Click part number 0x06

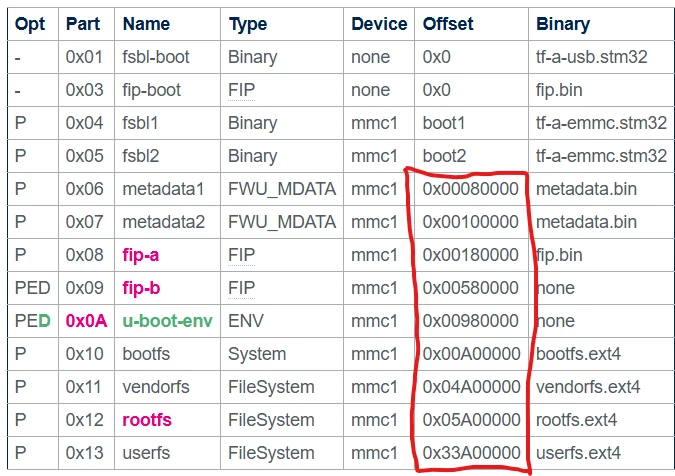click(x=84, y=189)
